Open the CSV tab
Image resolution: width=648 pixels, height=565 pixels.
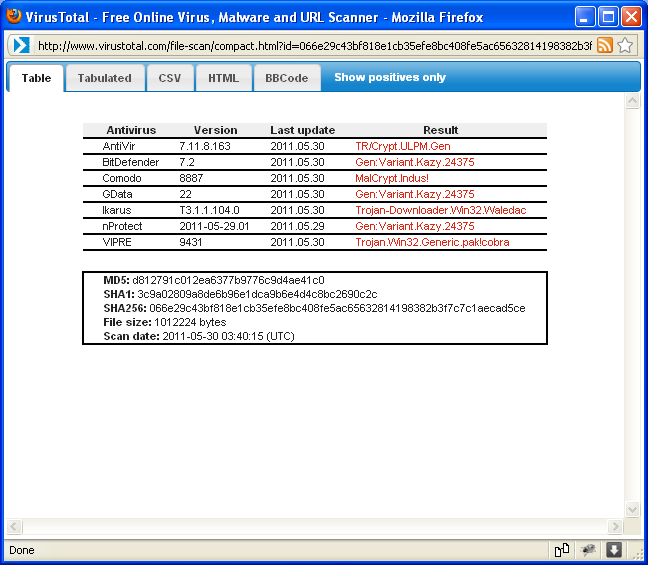pos(169,78)
